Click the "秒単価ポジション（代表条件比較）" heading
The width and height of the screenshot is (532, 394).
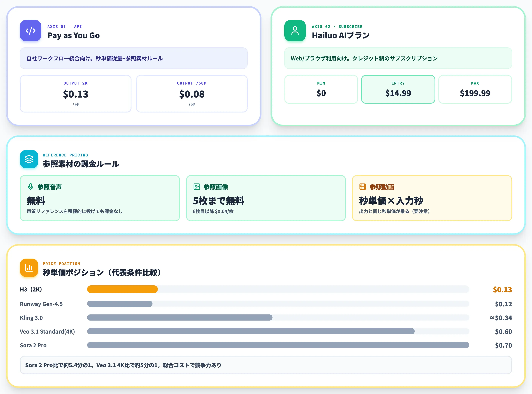(102, 273)
